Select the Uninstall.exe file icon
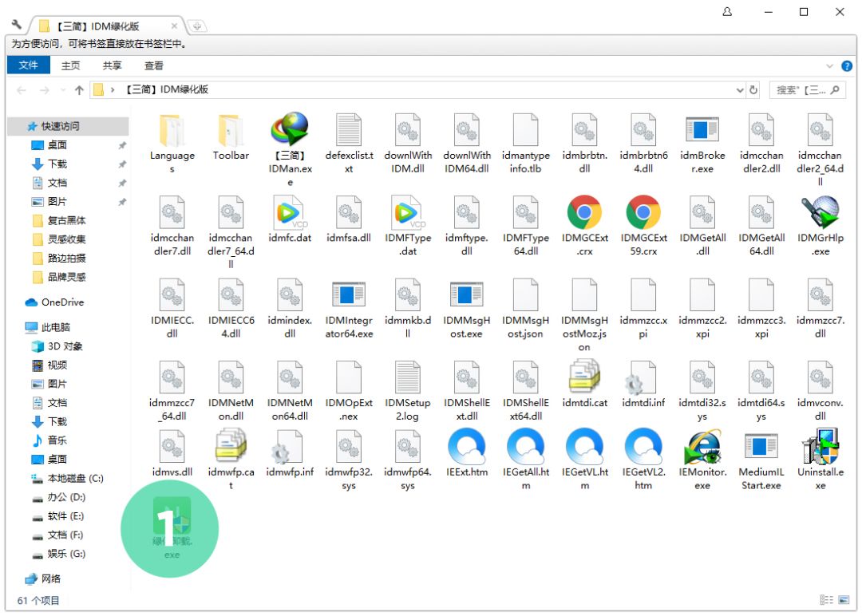The image size is (862, 616). pos(820,448)
